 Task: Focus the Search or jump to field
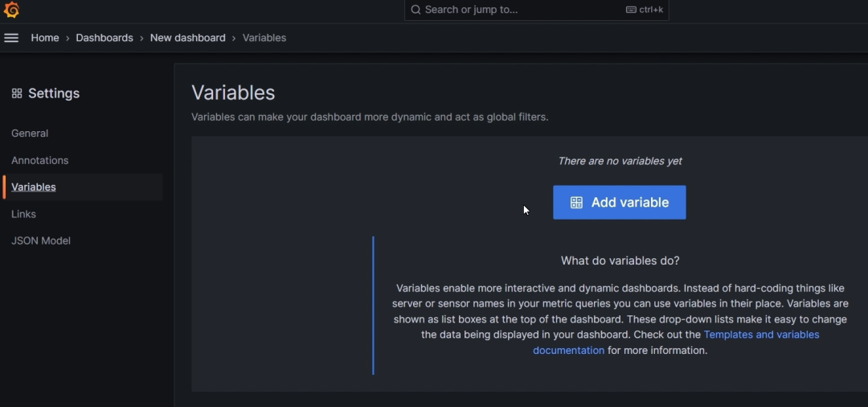point(536,10)
